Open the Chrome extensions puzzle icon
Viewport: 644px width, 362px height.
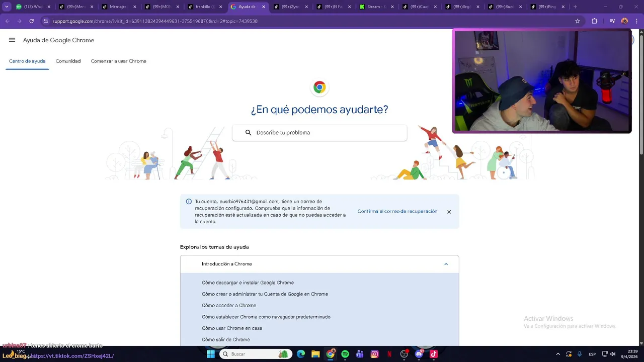[x=595, y=21]
